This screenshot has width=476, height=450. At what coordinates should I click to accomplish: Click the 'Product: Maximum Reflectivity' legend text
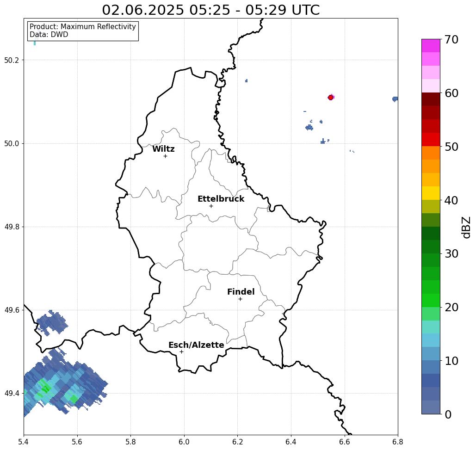[x=82, y=27]
